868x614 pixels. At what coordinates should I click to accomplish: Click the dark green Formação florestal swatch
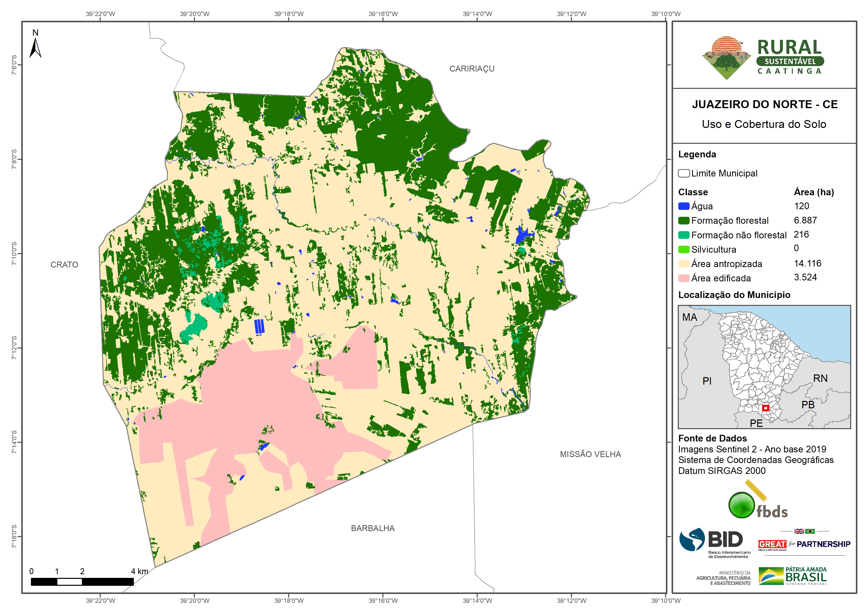pos(683,221)
